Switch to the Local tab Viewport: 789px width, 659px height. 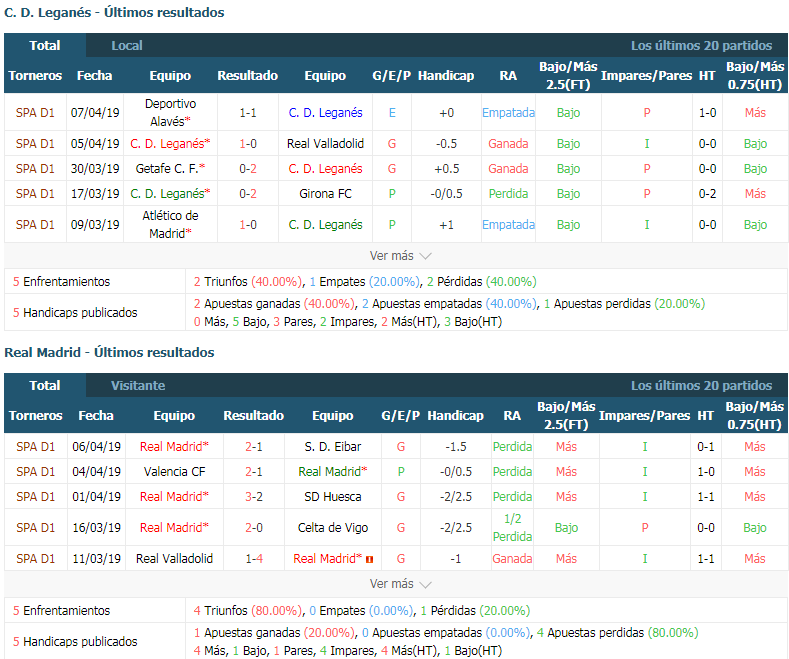click(x=127, y=46)
